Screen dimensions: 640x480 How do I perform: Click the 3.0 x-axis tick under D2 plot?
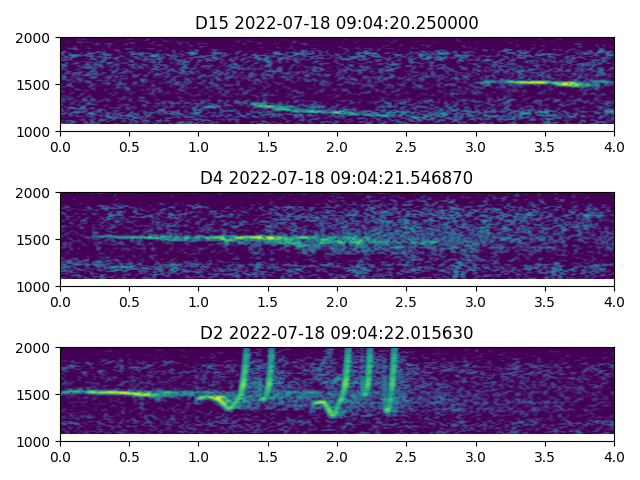point(476,456)
